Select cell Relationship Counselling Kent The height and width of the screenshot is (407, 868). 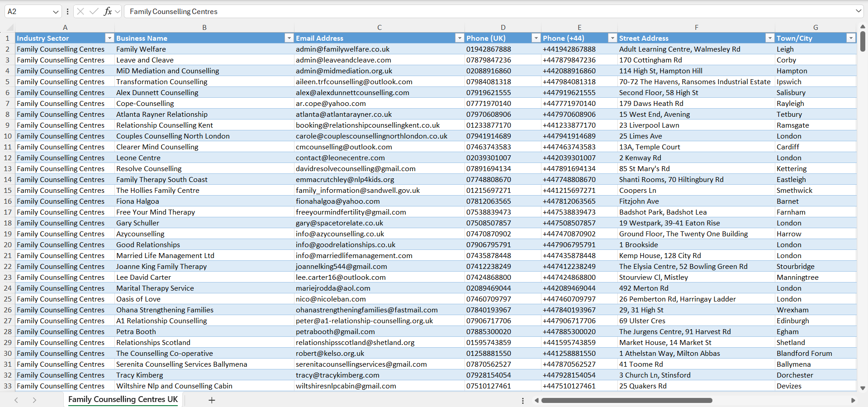tap(204, 125)
